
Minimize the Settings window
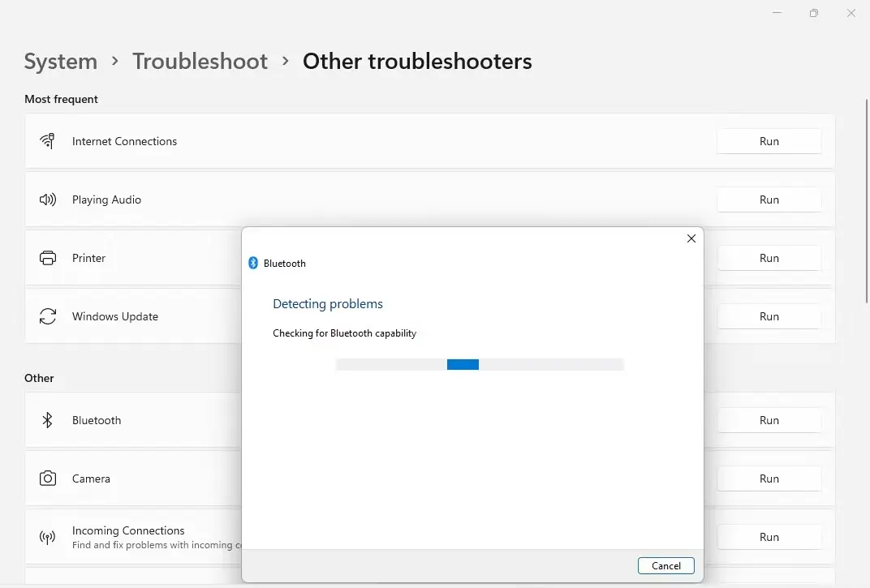[777, 13]
